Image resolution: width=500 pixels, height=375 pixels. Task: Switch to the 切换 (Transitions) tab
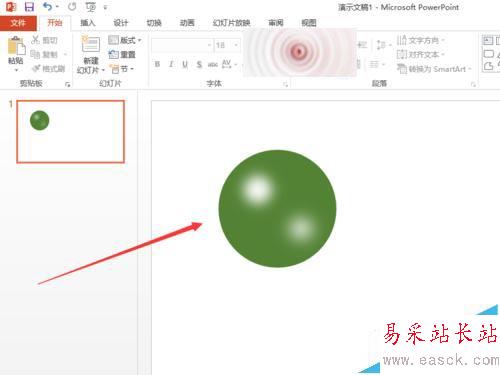coord(154,23)
